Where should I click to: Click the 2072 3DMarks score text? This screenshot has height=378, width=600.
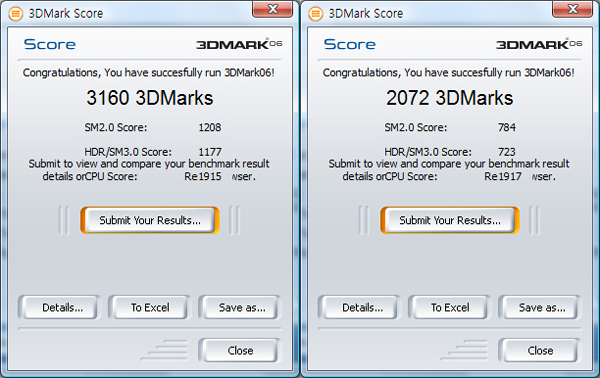[450, 98]
